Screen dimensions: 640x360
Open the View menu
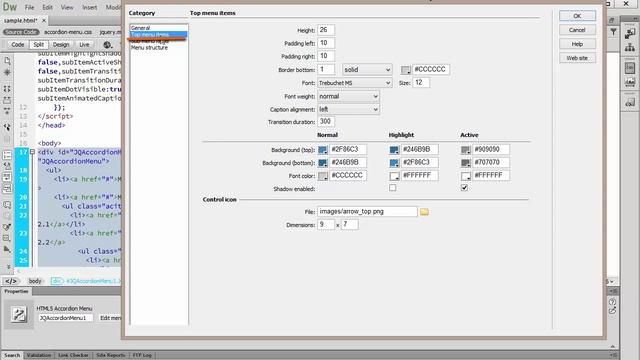pos(67,7)
